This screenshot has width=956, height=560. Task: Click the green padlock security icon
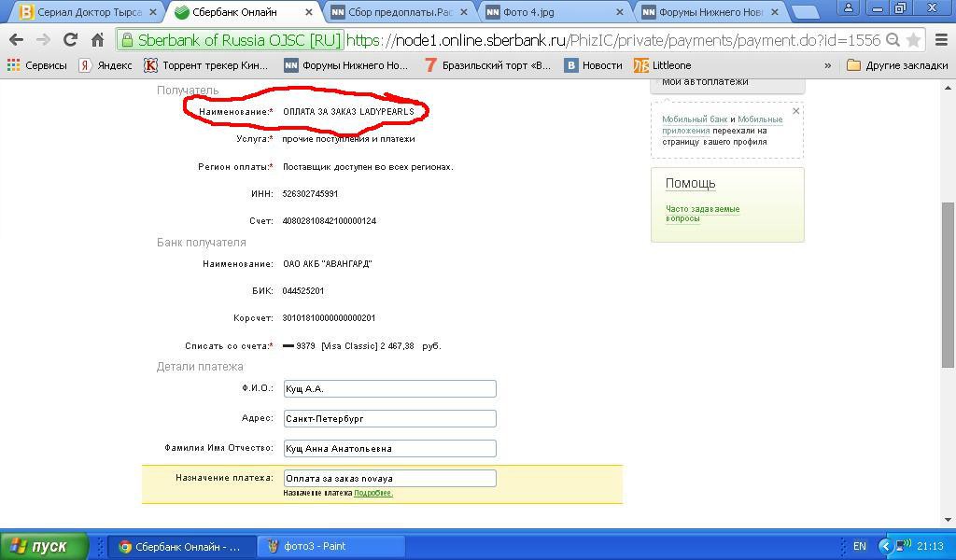tap(127, 40)
